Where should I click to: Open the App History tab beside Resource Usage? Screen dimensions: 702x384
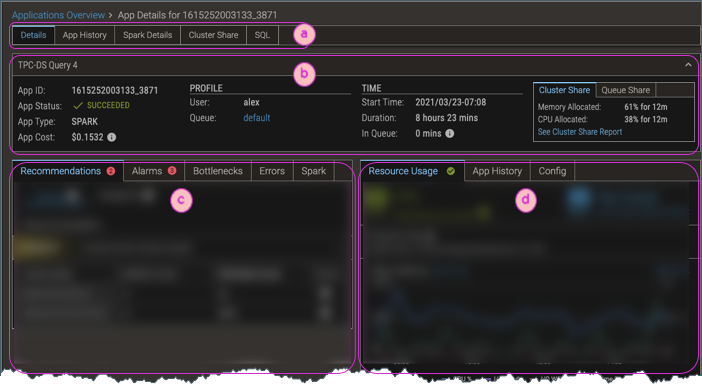(x=497, y=171)
